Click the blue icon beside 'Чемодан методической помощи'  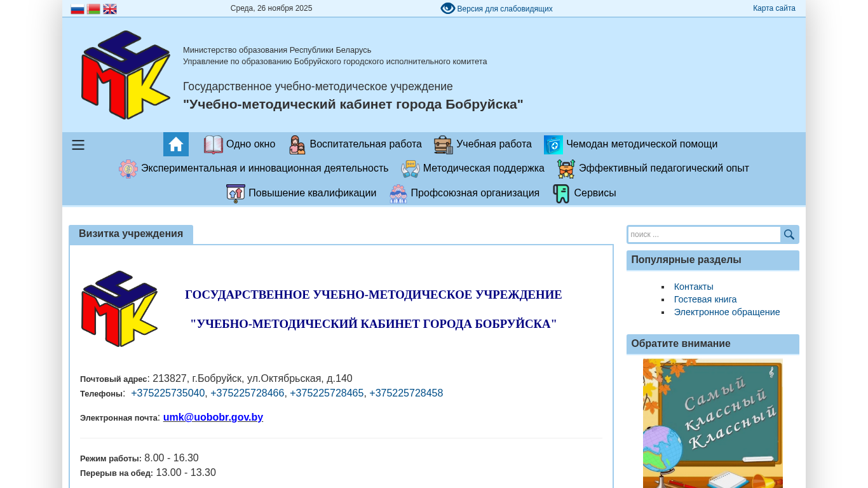coord(553,145)
